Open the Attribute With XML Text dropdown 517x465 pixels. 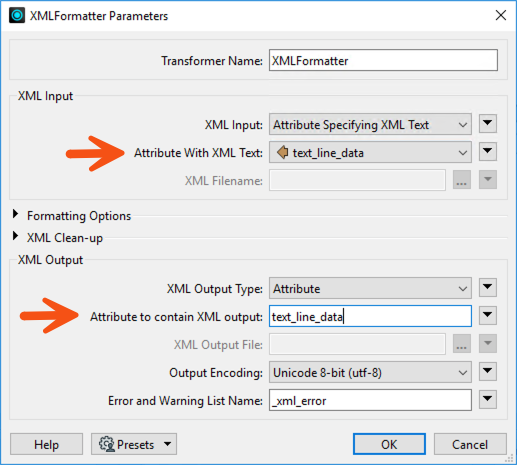click(370, 152)
